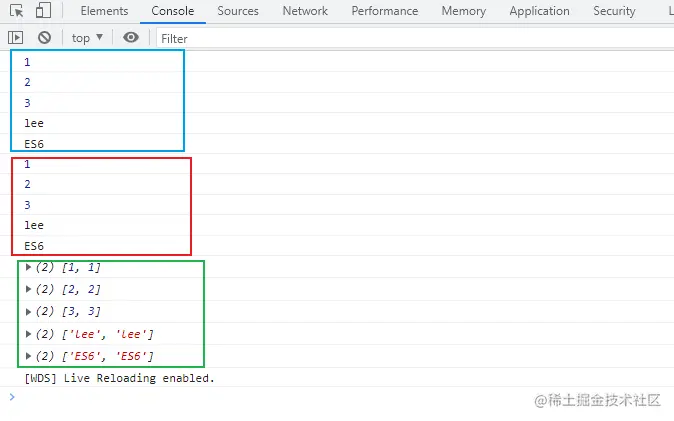This screenshot has width=674, height=421.
Task: Expand the ['ES6', 'ES6'] array entry
Action: point(29,356)
